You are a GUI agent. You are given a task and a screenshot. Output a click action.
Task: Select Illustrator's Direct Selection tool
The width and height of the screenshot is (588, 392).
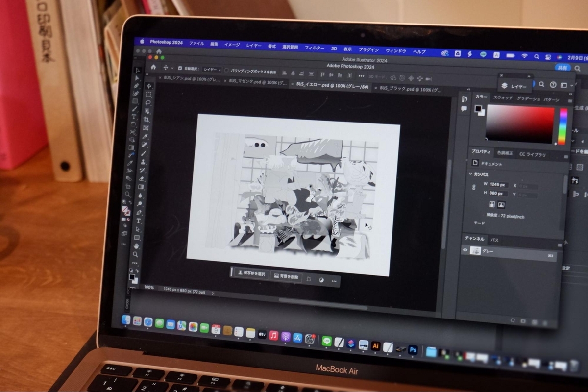[137, 78]
